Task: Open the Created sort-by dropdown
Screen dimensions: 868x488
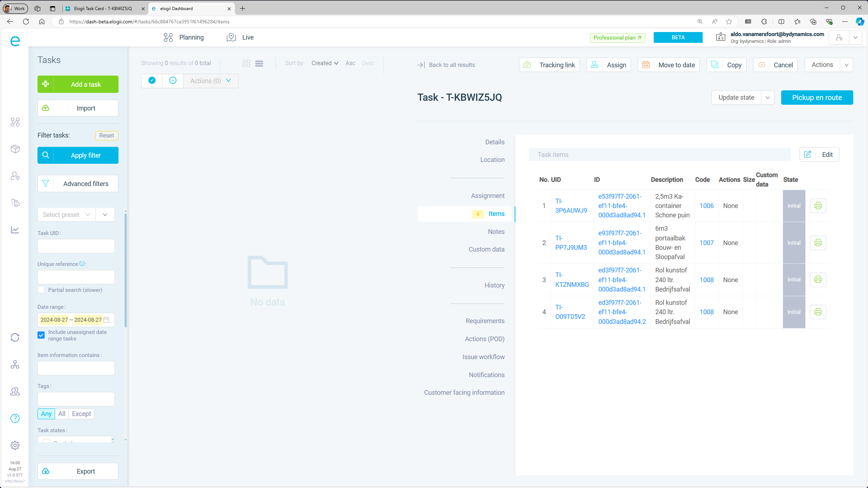Action: (x=325, y=63)
